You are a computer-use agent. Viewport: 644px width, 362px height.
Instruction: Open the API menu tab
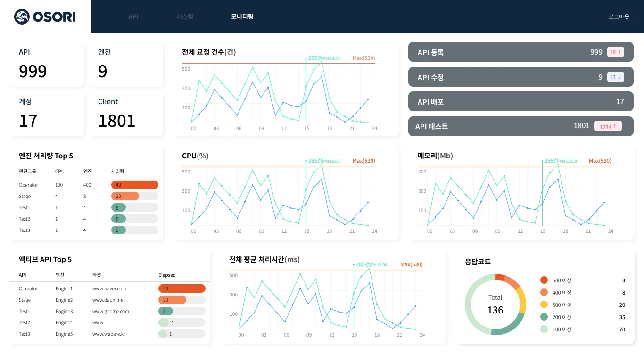133,16
